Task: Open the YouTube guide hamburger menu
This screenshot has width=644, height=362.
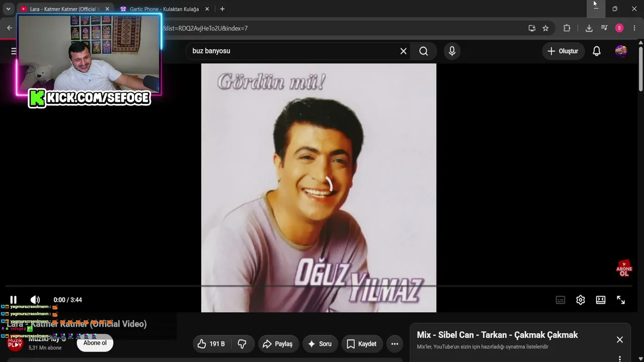Action: click(14, 51)
